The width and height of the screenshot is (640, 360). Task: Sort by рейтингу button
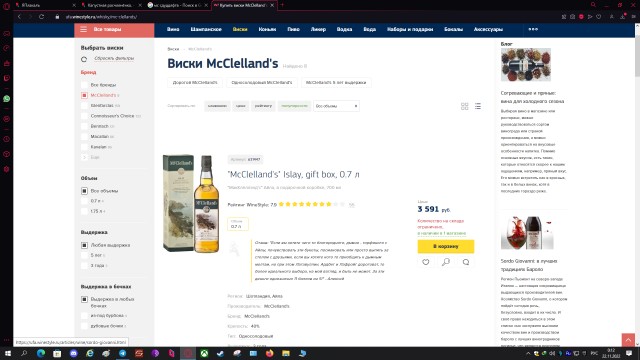click(x=263, y=106)
